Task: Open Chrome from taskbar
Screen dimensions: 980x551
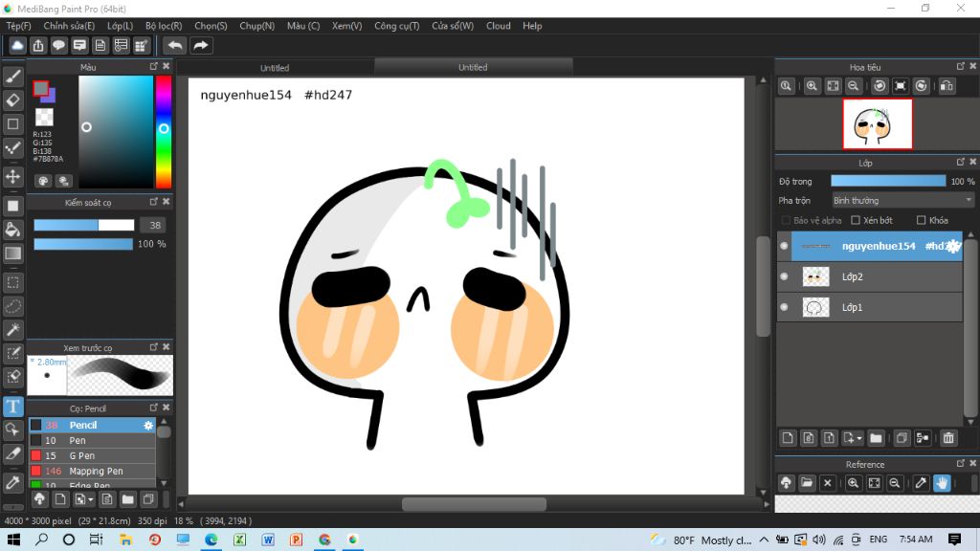Action: click(324, 540)
